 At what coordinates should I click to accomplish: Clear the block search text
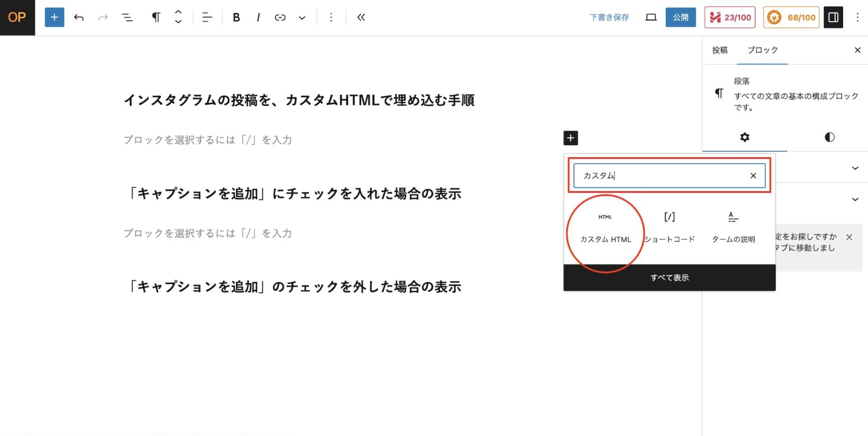753,176
